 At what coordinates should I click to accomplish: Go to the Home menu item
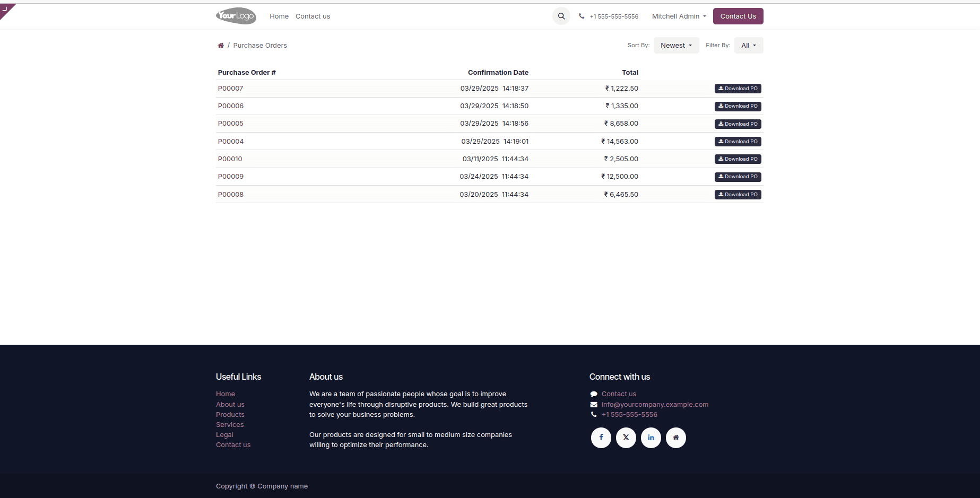(279, 16)
